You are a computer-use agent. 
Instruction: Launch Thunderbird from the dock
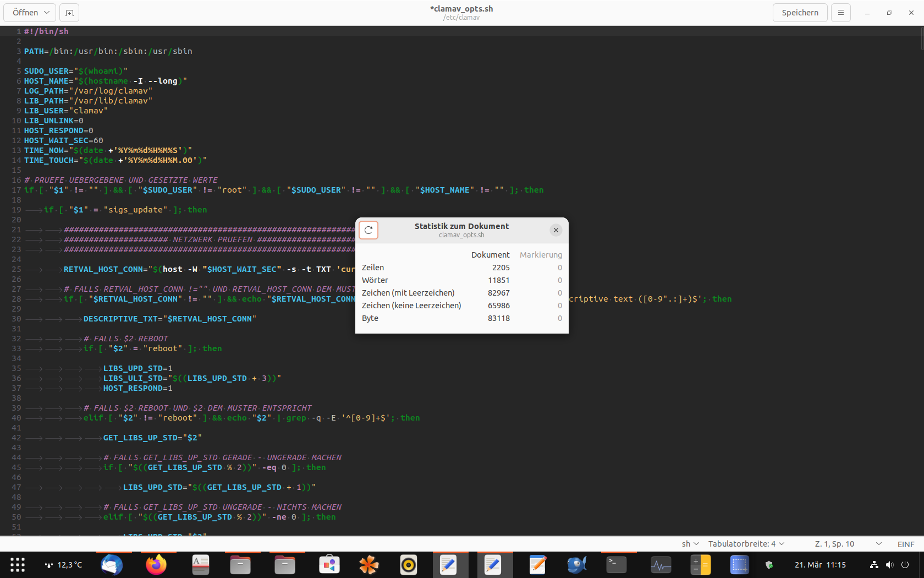(x=112, y=565)
